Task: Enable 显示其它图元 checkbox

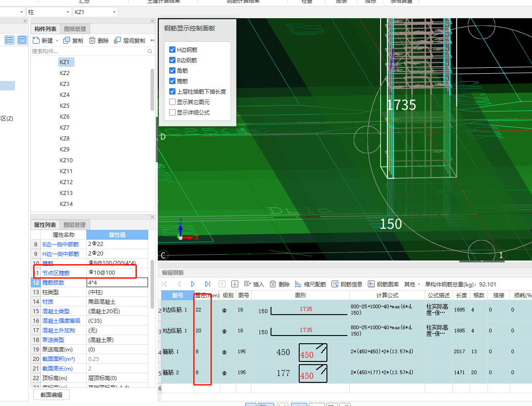Action: (172, 102)
